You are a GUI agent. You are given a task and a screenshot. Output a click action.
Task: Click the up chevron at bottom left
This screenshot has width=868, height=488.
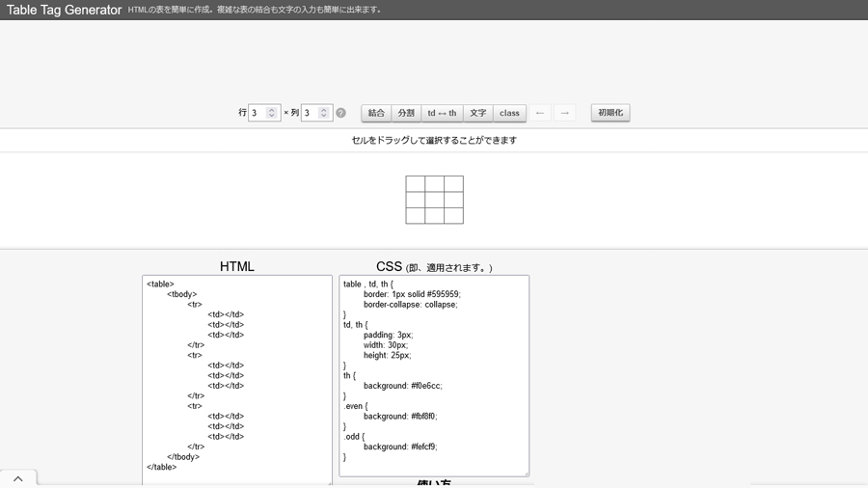click(x=17, y=478)
